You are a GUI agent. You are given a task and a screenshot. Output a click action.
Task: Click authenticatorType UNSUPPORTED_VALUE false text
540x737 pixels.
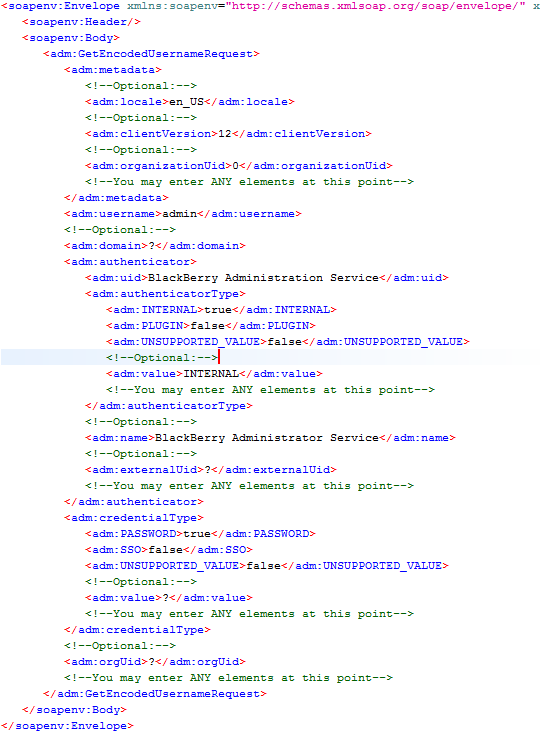pyautogui.click(x=284, y=342)
